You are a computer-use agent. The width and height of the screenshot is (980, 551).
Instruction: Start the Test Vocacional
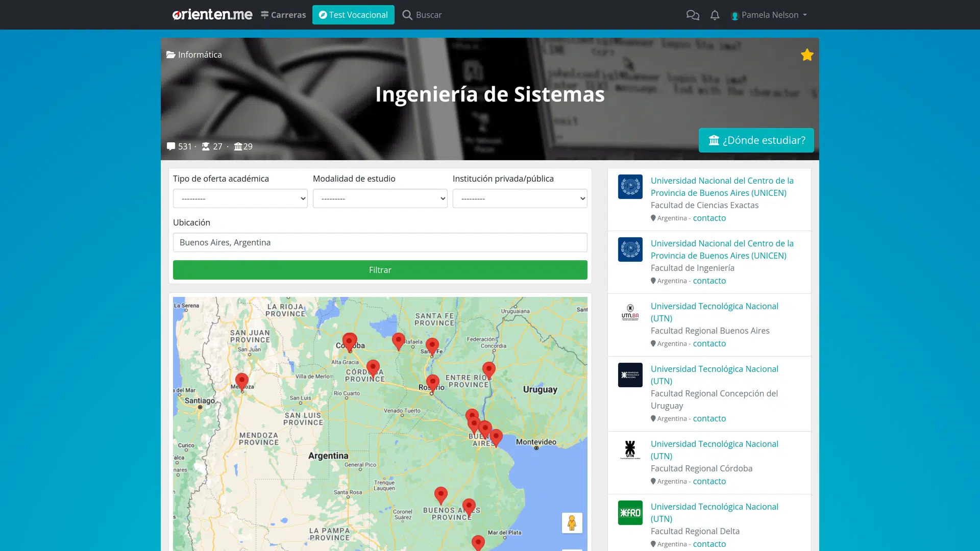click(x=353, y=15)
